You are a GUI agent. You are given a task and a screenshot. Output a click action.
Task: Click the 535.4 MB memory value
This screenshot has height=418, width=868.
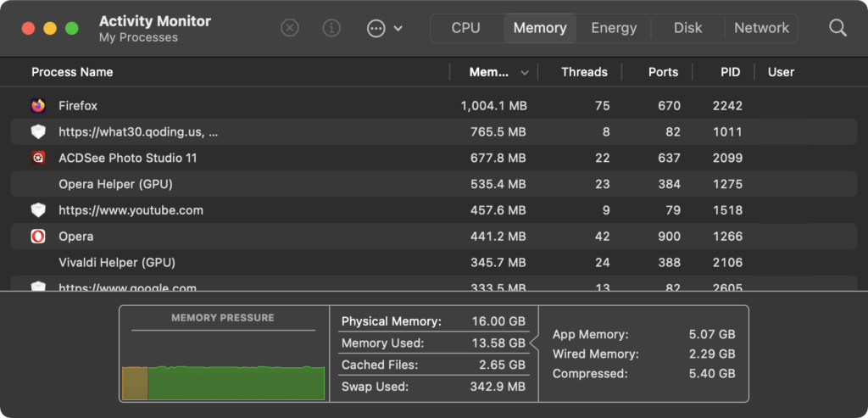coord(498,184)
